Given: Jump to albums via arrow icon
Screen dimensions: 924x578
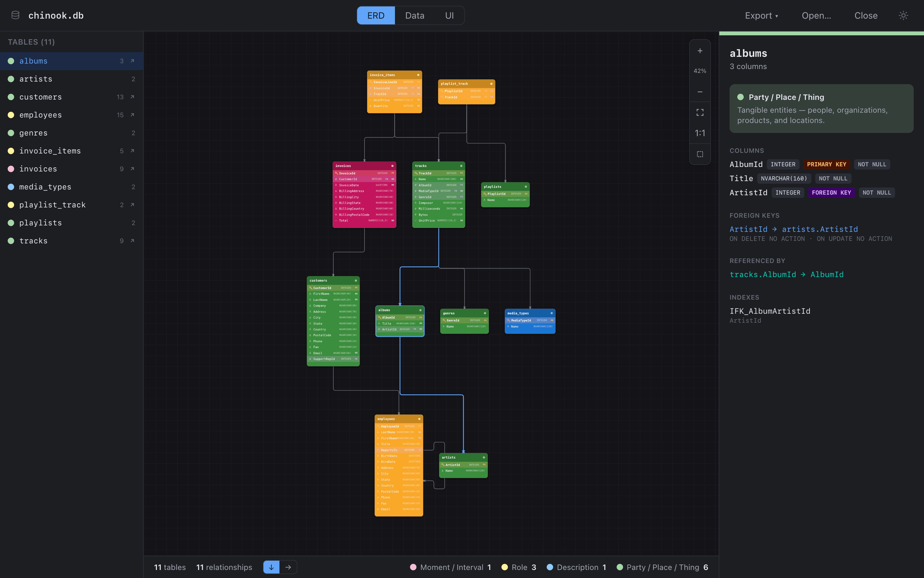Looking at the screenshot, I should [133, 61].
